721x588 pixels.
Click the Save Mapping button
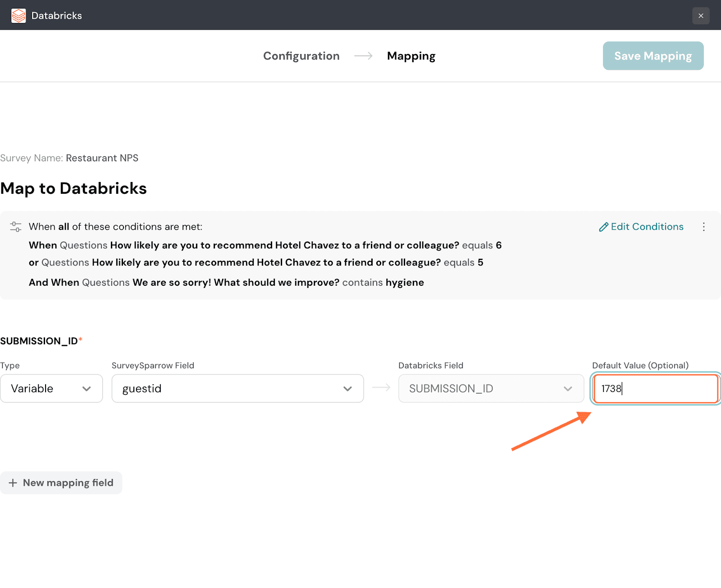pyautogui.click(x=653, y=56)
